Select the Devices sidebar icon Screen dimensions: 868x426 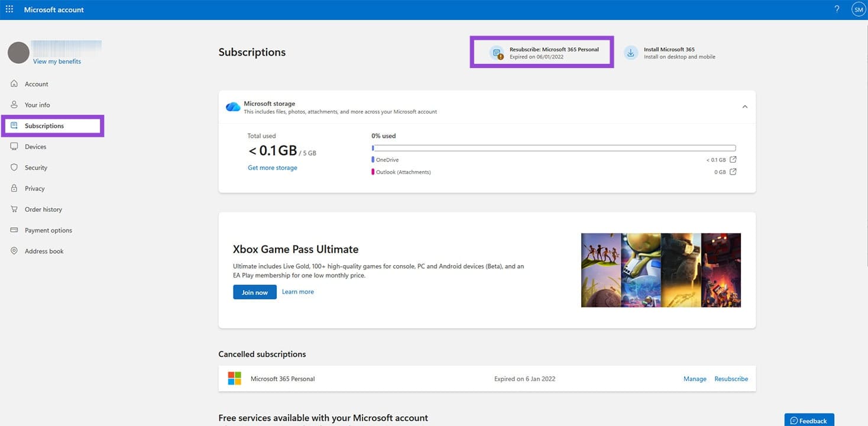point(14,146)
